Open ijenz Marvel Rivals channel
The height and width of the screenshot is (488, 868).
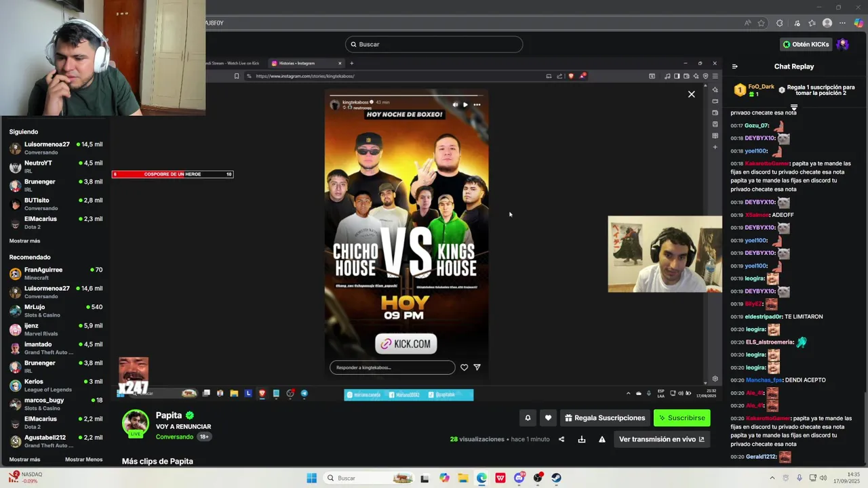[x=56, y=329]
